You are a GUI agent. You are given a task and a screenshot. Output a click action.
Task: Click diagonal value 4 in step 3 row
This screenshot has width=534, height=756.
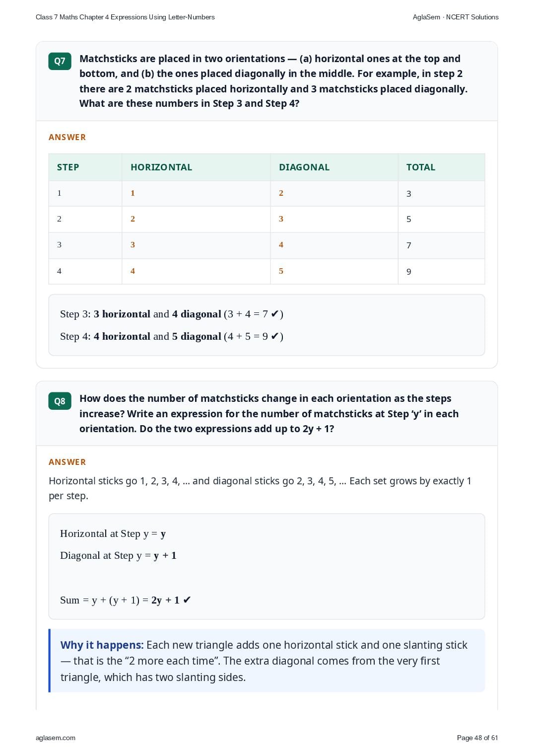tap(281, 245)
